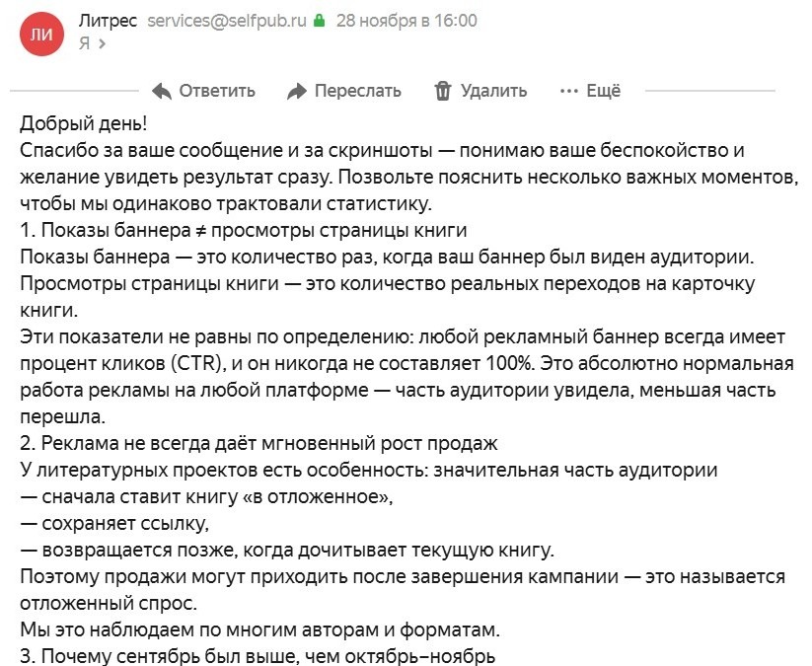Click the trash bin delete icon

pyautogui.click(x=443, y=91)
